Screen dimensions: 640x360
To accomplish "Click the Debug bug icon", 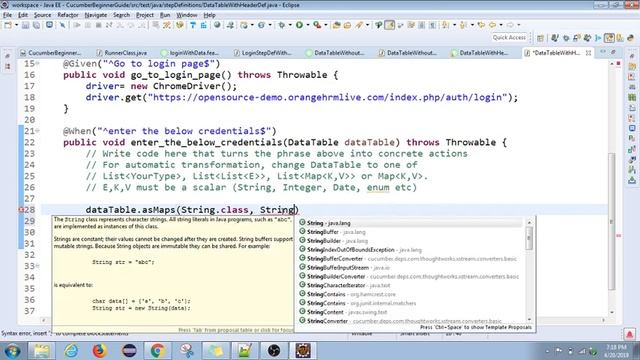I will coord(282,25).
